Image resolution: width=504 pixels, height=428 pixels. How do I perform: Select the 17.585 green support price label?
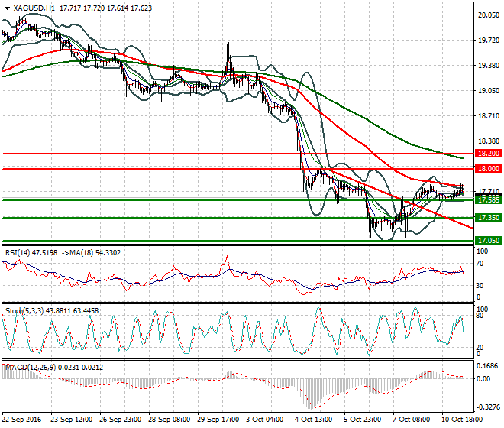point(489,200)
